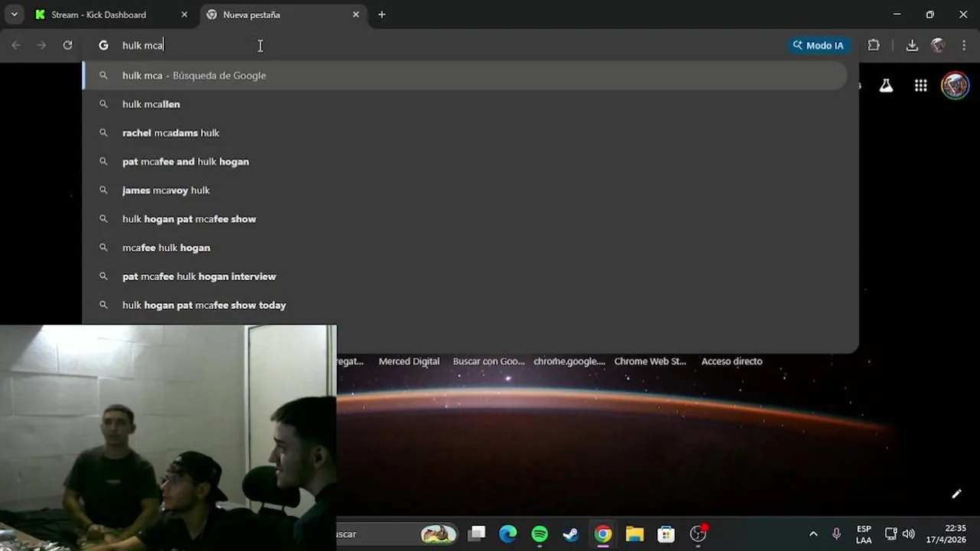Viewport: 980px width, 551px height.
Task: Select 'hulk hogan pat mcafee show today'
Action: click(x=465, y=305)
